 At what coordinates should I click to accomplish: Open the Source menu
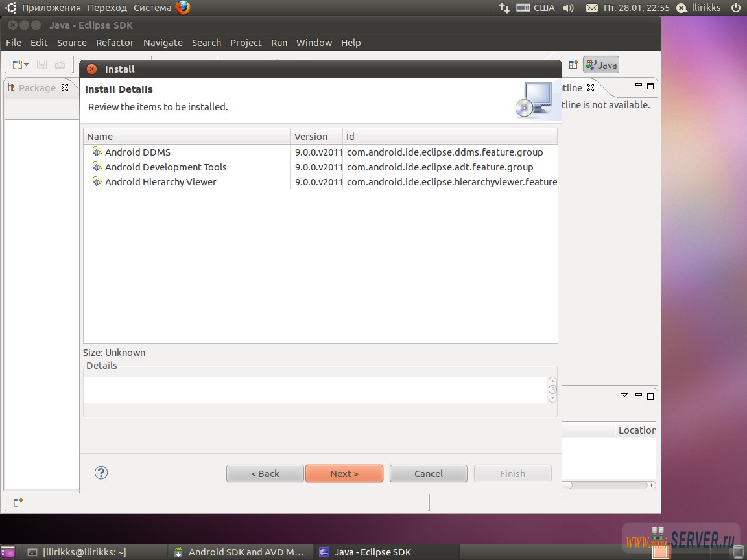point(72,42)
